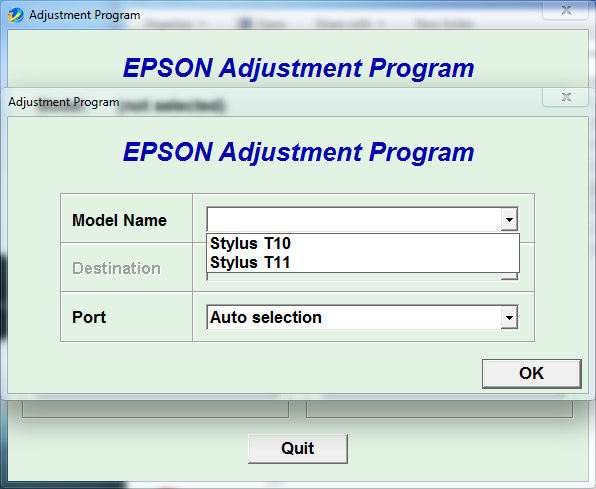
Task: Close the background Adjustment Program window
Action: click(566, 10)
